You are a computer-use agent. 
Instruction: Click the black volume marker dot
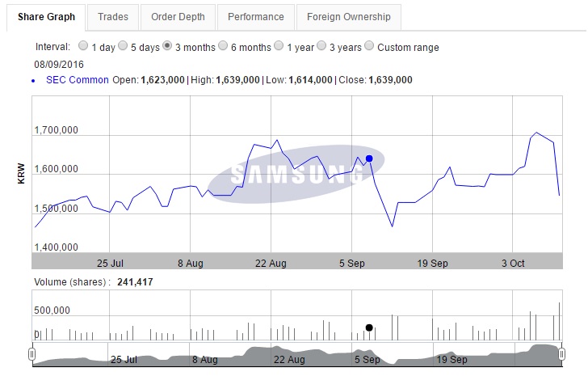click(x=369, y=327)
